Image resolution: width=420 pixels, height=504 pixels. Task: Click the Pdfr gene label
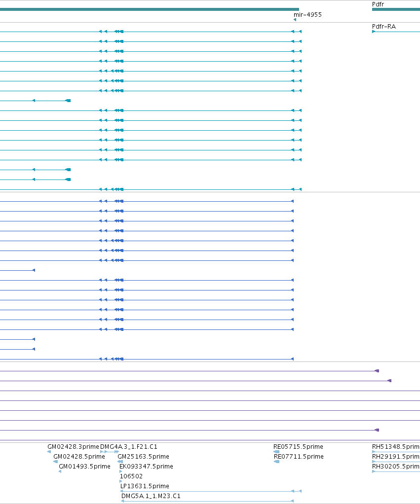378,4
